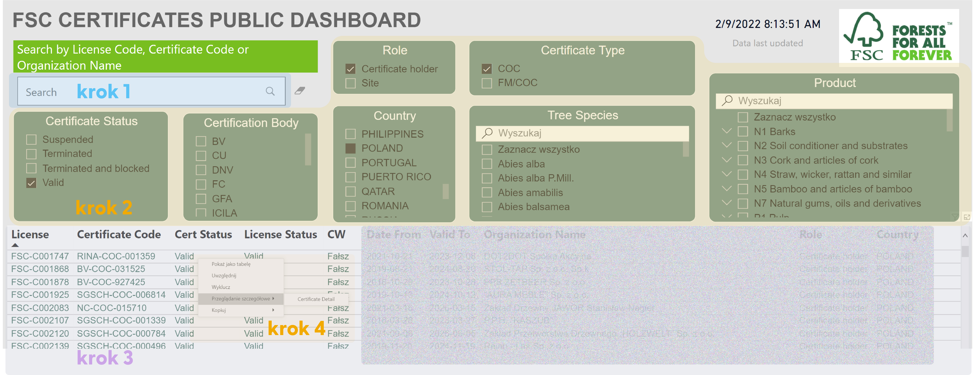Select the SGSCH-COC-000784 certificate code
The height and width of the screenshot is (375, 980).
pyautogui.click(x=121, y=334)
